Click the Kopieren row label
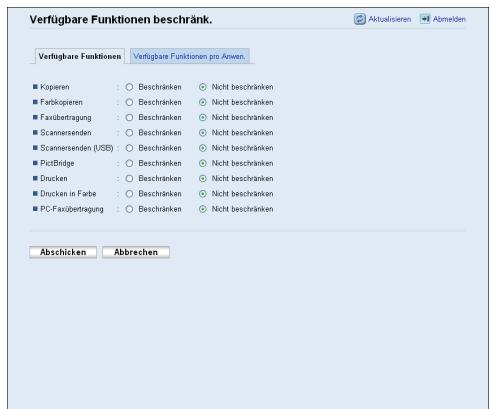This screenshot has width=490, height=409. pos(55,87)
